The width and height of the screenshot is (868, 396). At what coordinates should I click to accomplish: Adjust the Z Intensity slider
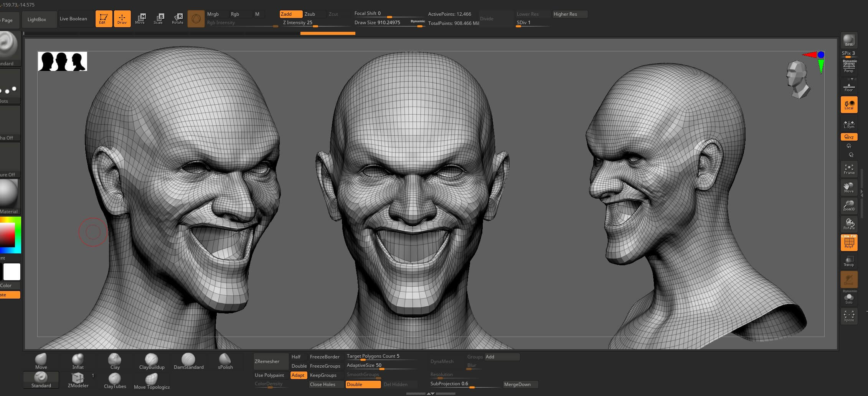point(315,26)
